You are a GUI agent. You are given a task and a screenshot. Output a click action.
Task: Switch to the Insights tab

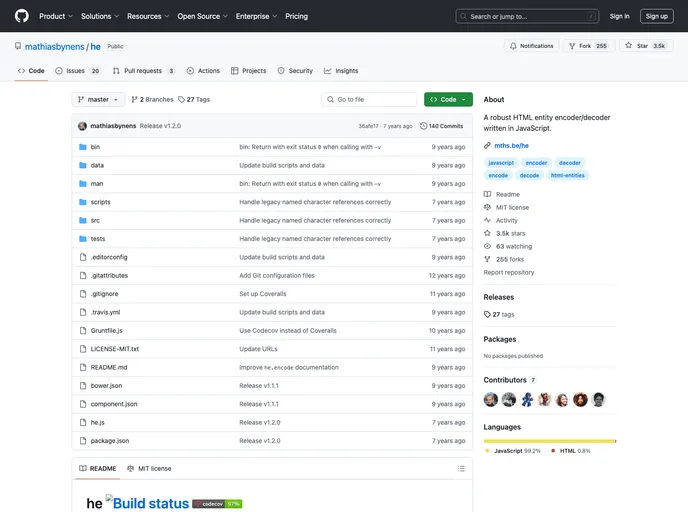tap(341, 71)
